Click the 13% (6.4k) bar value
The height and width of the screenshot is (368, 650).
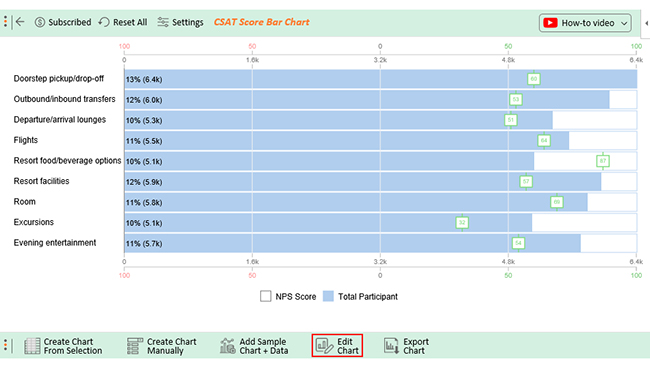[x=144, y=80]
